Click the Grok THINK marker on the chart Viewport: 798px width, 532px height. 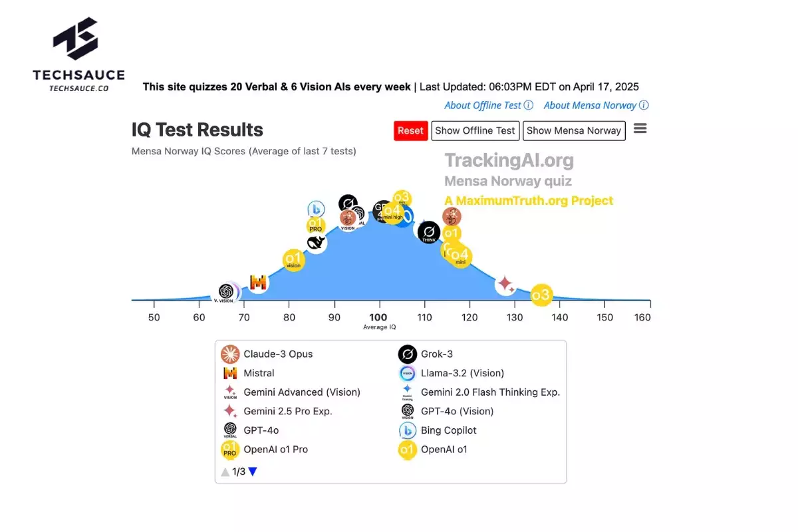[429, 232]
